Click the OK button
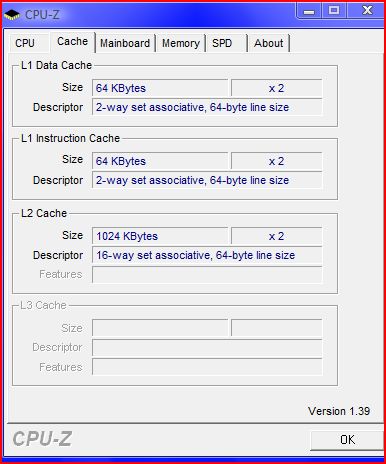This screenshot has height=464, width=386. pos(347,440)
